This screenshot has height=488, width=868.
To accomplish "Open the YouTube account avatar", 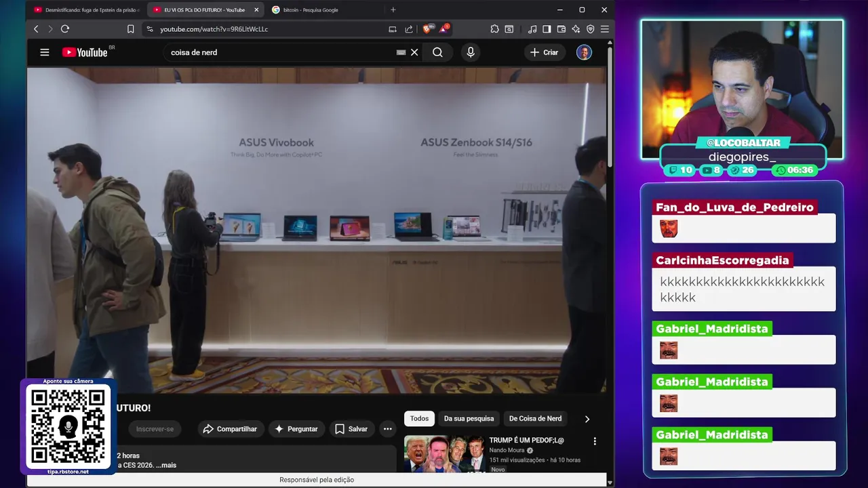I will pyautogui.click(x=584, y=52).
